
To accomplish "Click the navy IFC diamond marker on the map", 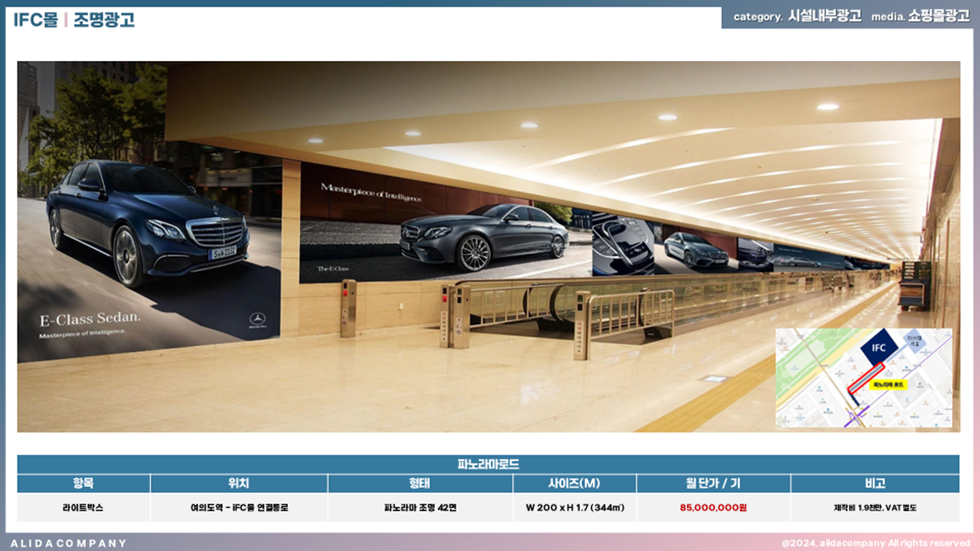I will pyautogui.click(x=879, y=347).
